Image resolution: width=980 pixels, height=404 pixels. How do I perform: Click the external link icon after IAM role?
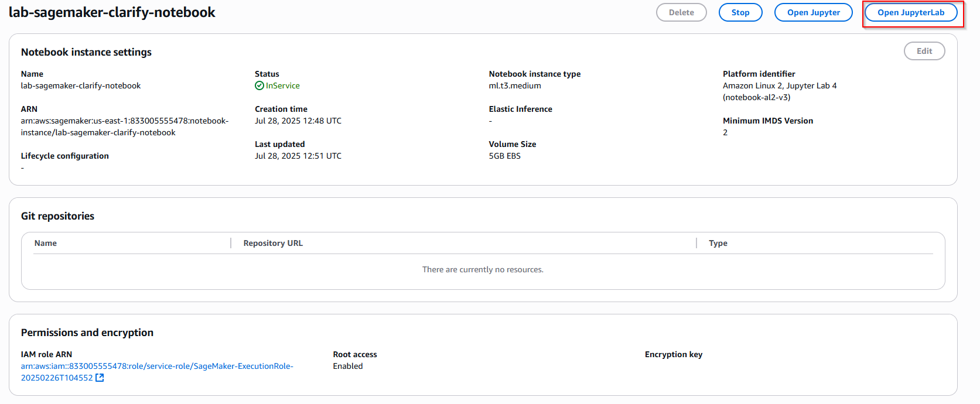coord(100,378)
